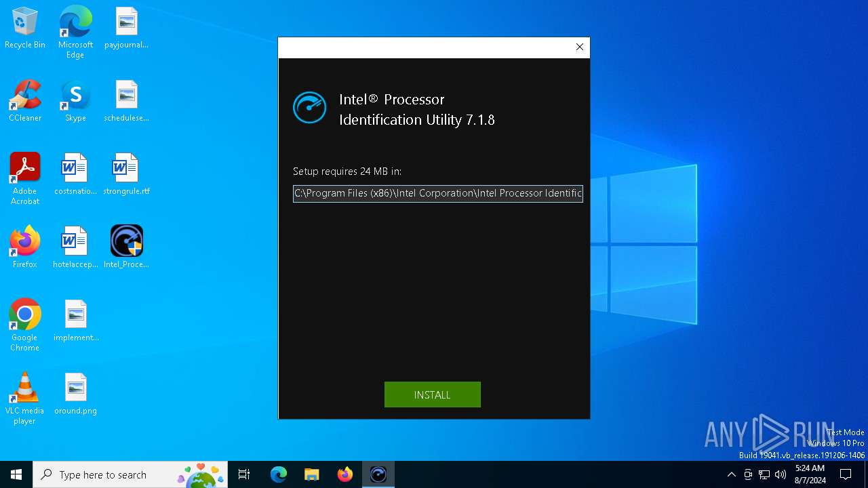Select the strongrule.rtf document

coord(126,175)
